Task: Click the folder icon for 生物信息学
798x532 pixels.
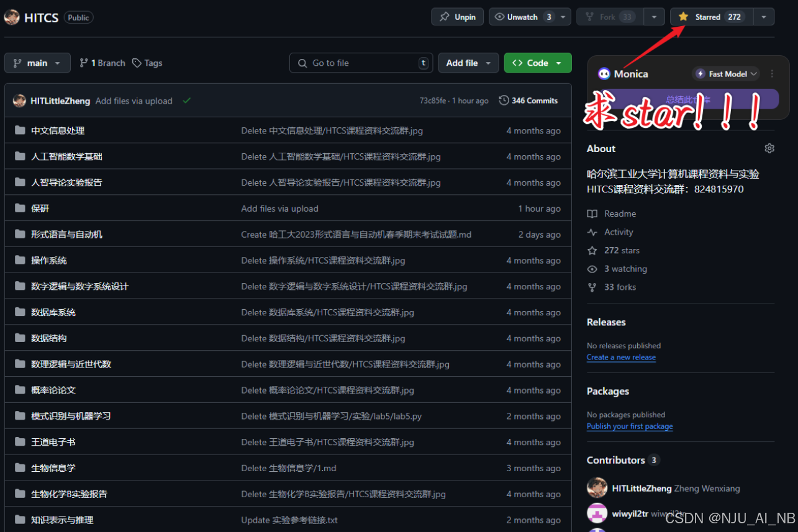Action: (20, 468)
